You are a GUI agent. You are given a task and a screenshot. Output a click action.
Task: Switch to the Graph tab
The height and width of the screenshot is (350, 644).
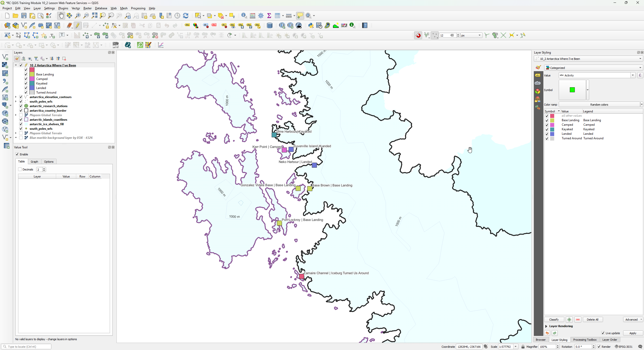click(x=34, y=162)
